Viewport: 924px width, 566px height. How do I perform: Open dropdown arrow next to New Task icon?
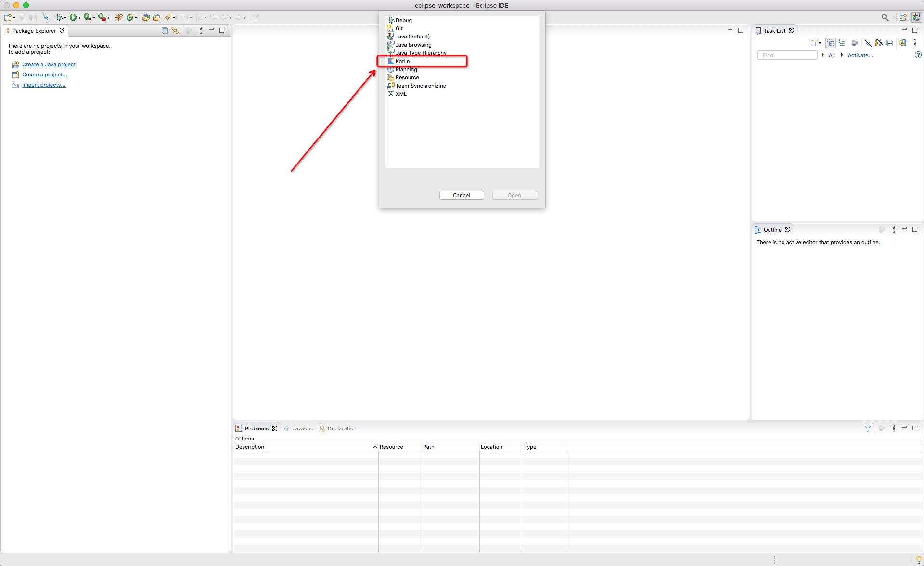820,43
